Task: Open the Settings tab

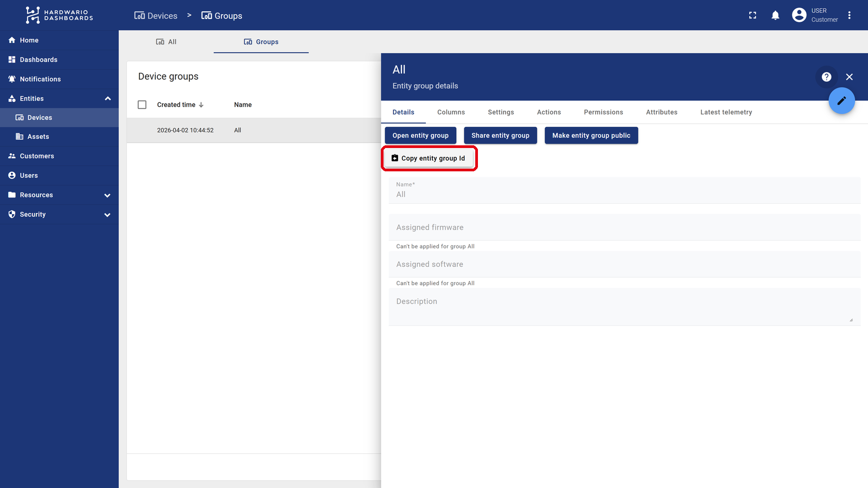Action: tap(501, 112)
